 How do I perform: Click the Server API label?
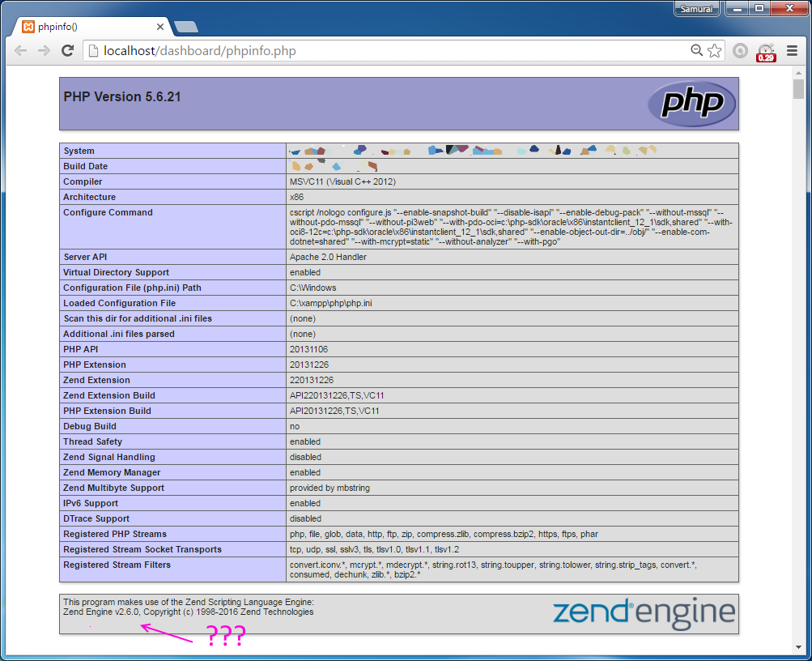85,257
